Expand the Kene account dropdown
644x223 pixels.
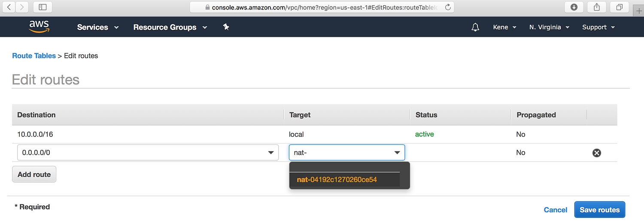click(x=504, y=27)
